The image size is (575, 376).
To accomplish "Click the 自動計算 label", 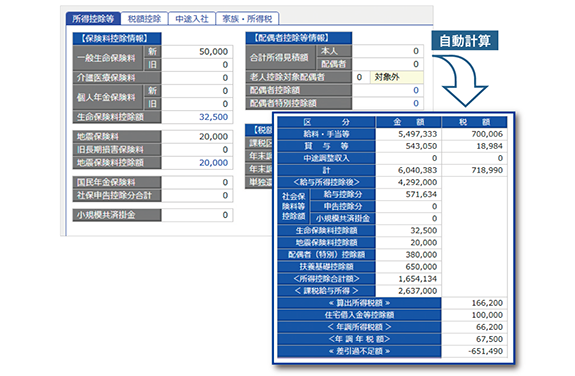I will coord(465,40).
